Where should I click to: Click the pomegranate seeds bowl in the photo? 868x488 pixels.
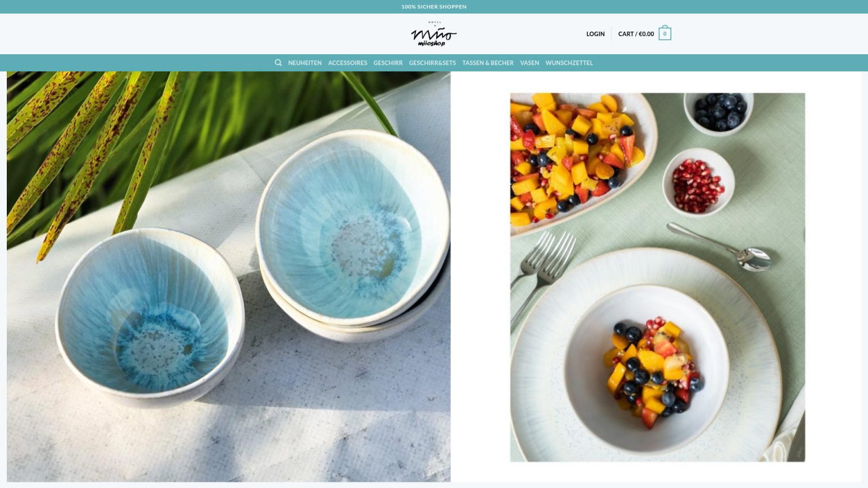tap(698, 182)
